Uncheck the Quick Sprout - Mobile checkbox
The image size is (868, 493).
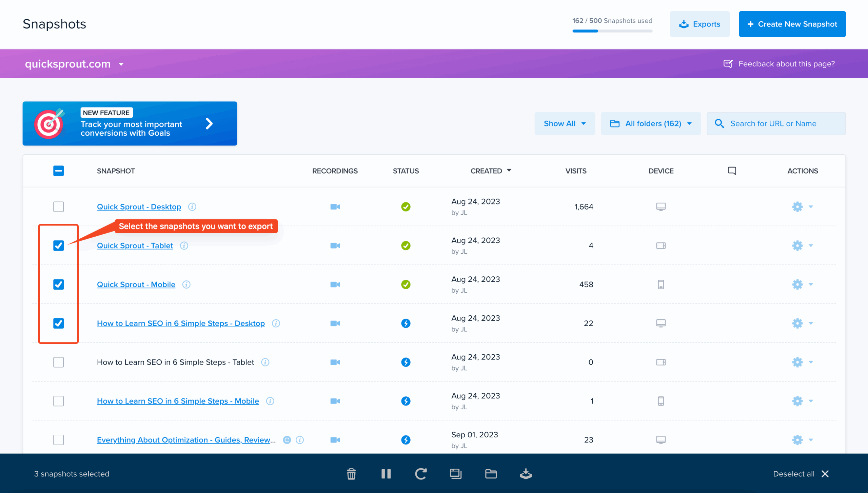click(59, 284)
